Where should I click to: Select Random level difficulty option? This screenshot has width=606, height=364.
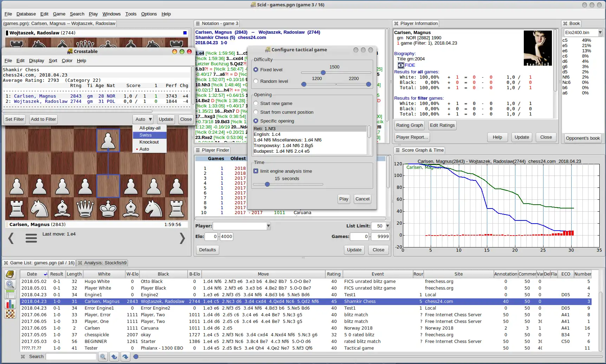pyautogui.click(x=256, y=81)
